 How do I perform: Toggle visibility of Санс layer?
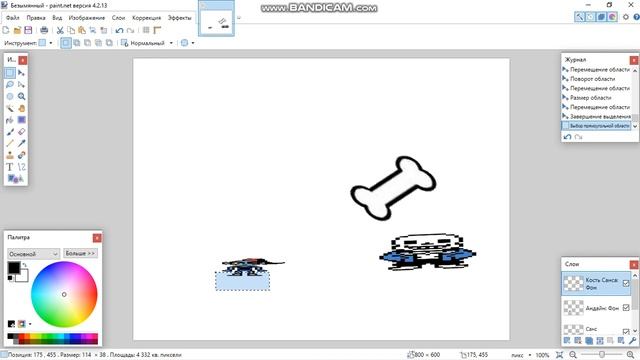626,331
